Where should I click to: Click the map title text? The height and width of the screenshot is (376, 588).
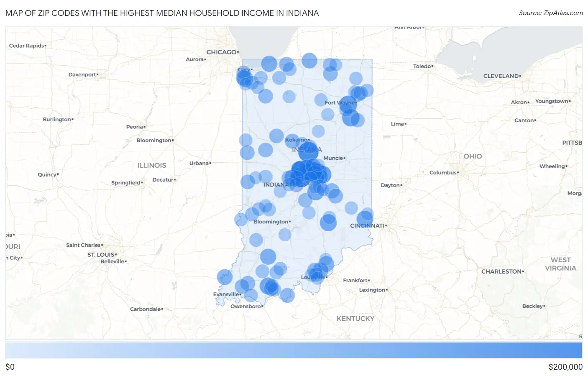tap(161, 13)
